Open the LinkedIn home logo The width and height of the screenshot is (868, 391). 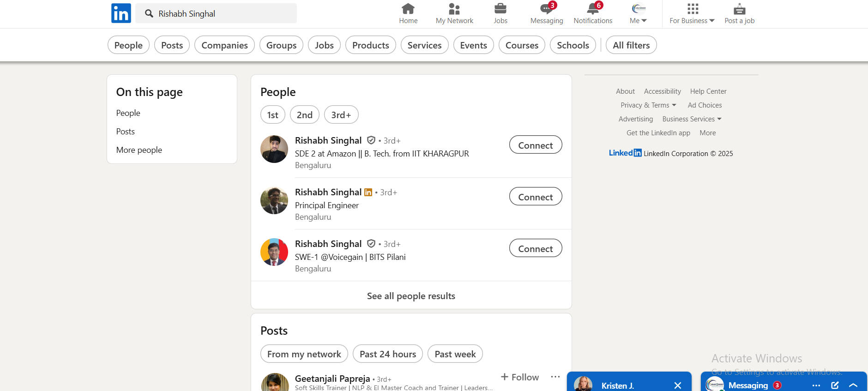pyautogui.click(x=121, y=13)
